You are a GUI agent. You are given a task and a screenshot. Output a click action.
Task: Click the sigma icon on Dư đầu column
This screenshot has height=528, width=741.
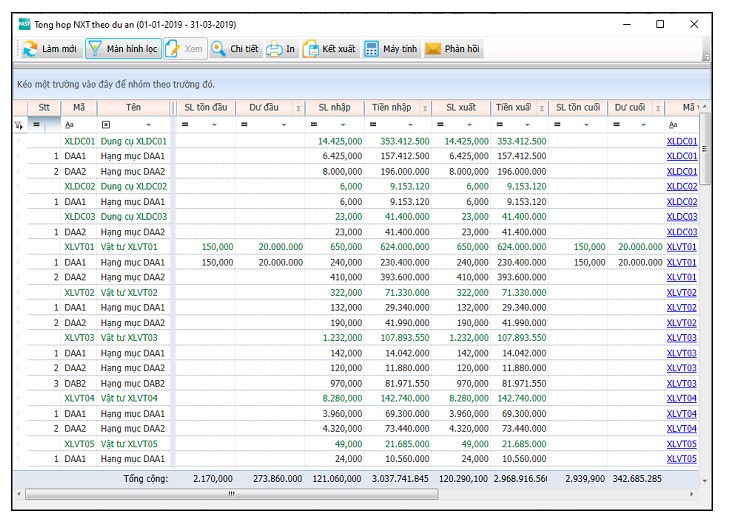[x=297, y=108]
